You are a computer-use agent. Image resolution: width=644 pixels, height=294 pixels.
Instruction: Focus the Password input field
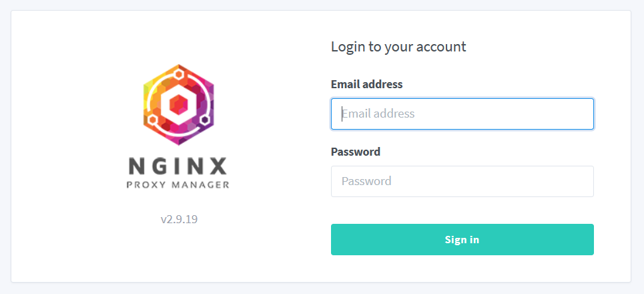(x=462, y=181)
